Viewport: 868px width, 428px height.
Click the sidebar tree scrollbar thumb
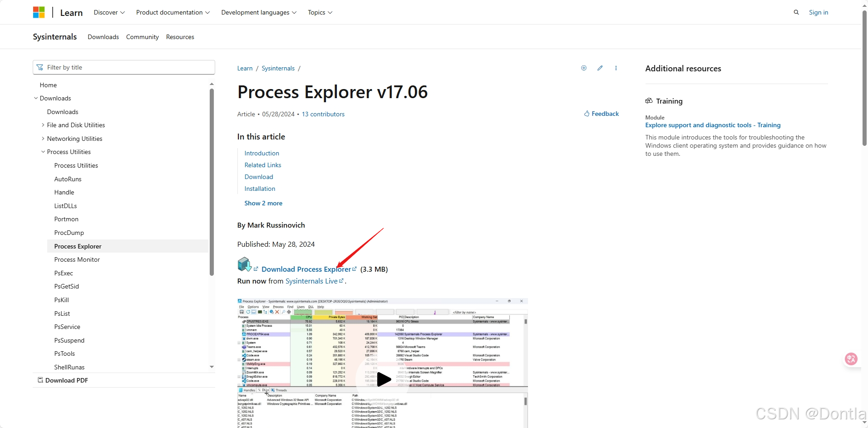[x=212, y=182]
